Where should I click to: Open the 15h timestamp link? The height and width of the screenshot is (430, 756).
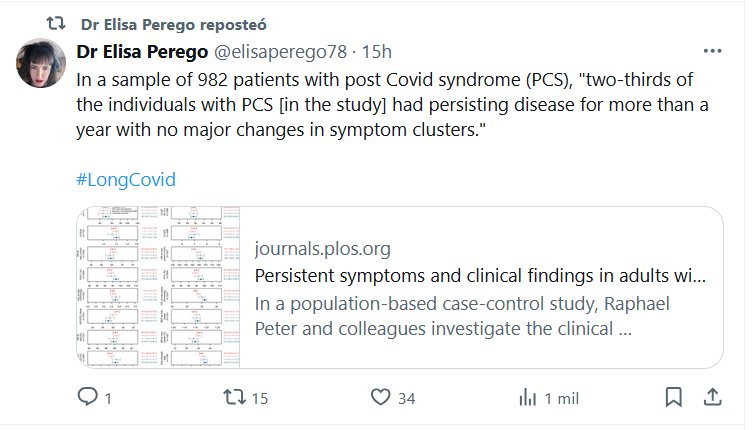(x=378, y=52)
